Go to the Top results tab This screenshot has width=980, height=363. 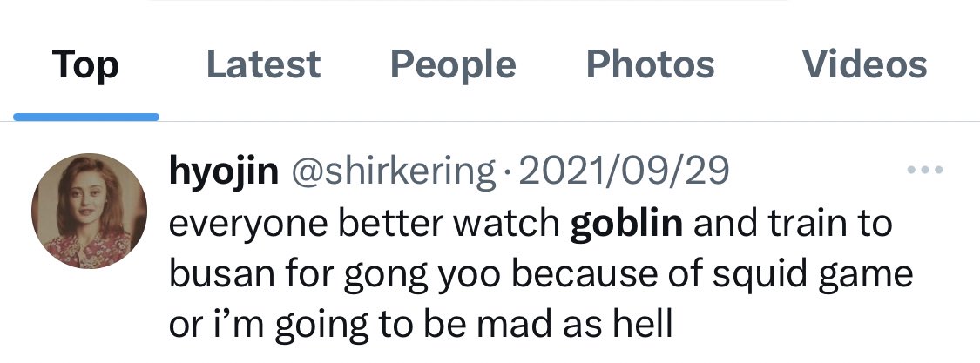[x=85, y=65]
